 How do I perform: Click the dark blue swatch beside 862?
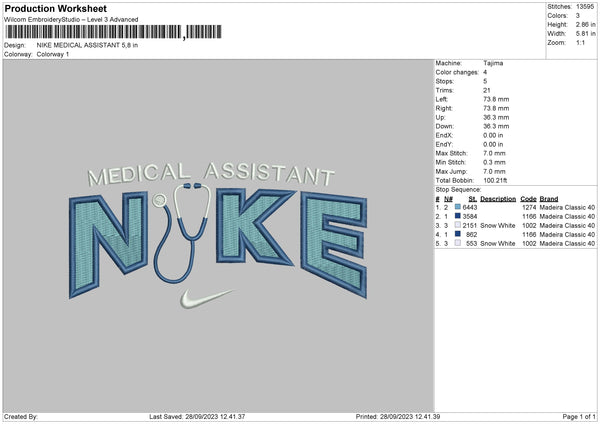coord(458,234)
